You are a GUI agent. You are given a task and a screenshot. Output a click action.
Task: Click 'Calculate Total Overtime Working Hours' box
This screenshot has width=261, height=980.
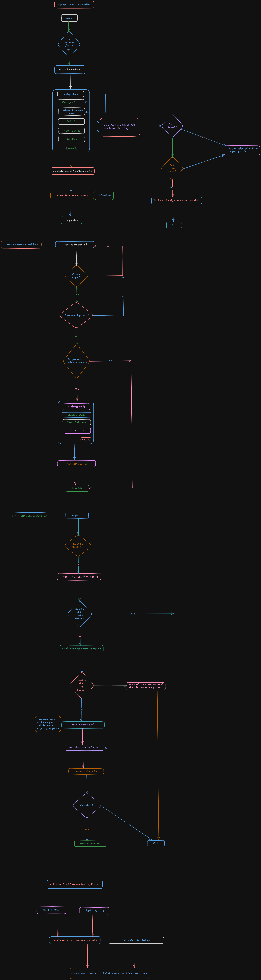pyautogui.click(x=74, y=884)
